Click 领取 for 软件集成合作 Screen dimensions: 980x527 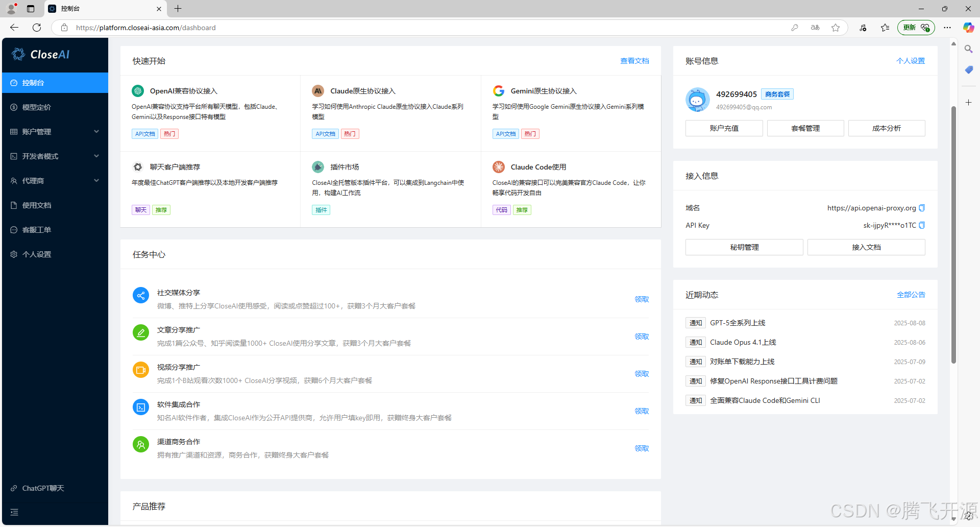point(642,411)
